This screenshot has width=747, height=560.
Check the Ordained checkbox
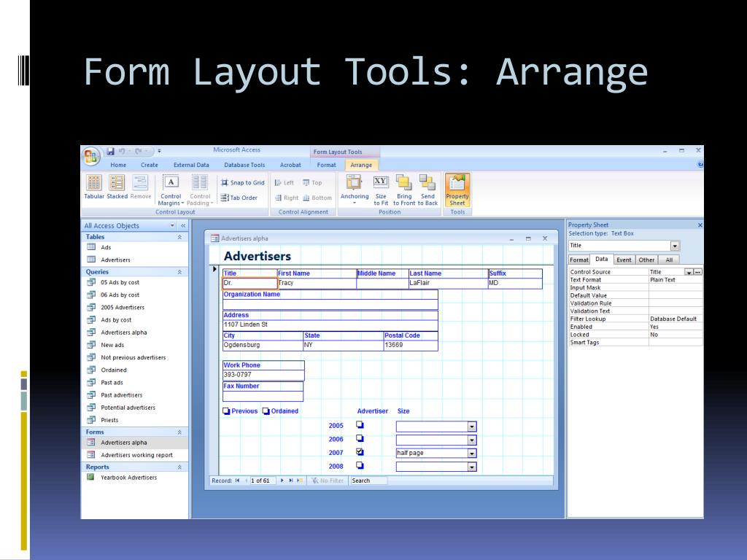[x=266, y=411]
